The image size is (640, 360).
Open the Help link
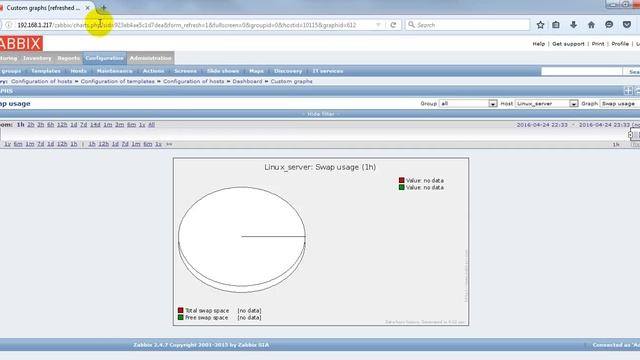point(538,44)
